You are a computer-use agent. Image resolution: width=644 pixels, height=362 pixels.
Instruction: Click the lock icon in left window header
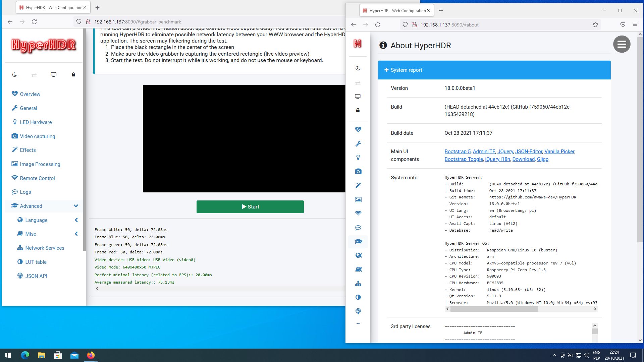[73, 74]
